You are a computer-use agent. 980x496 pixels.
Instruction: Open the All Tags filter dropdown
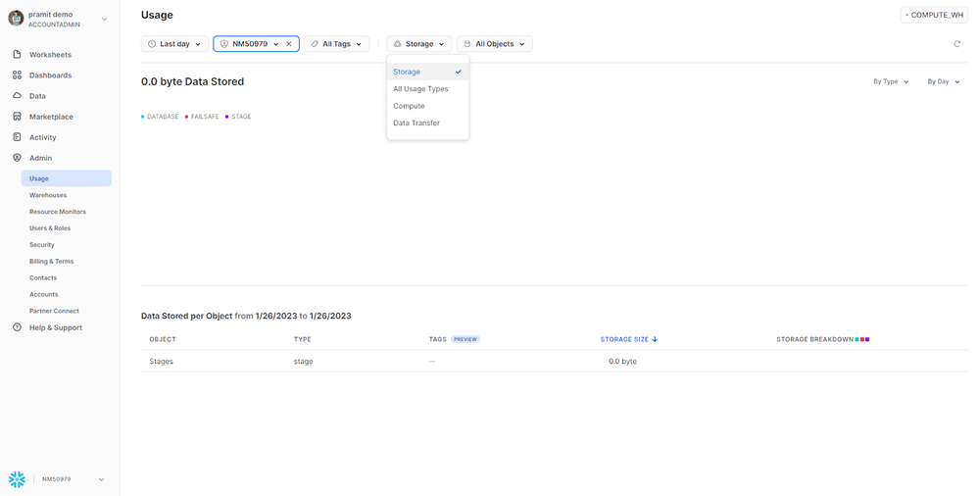[x=336, y=44]
